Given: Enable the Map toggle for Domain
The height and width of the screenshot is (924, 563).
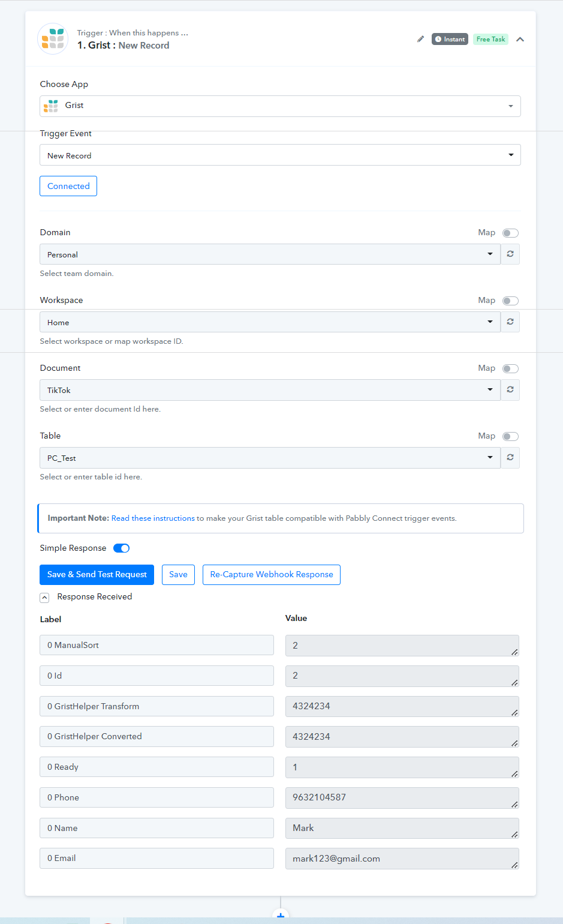Looking at the screenshot, I should click(510, 233).
